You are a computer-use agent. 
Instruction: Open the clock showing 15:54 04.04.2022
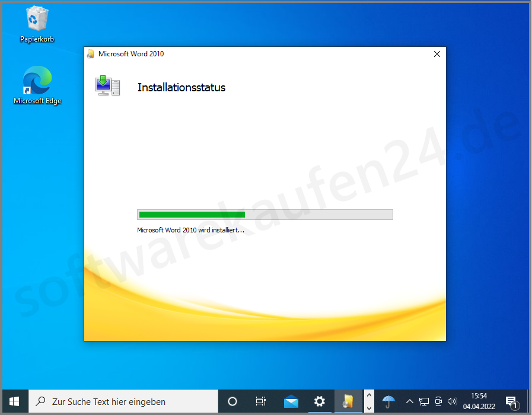coord(479,401)
